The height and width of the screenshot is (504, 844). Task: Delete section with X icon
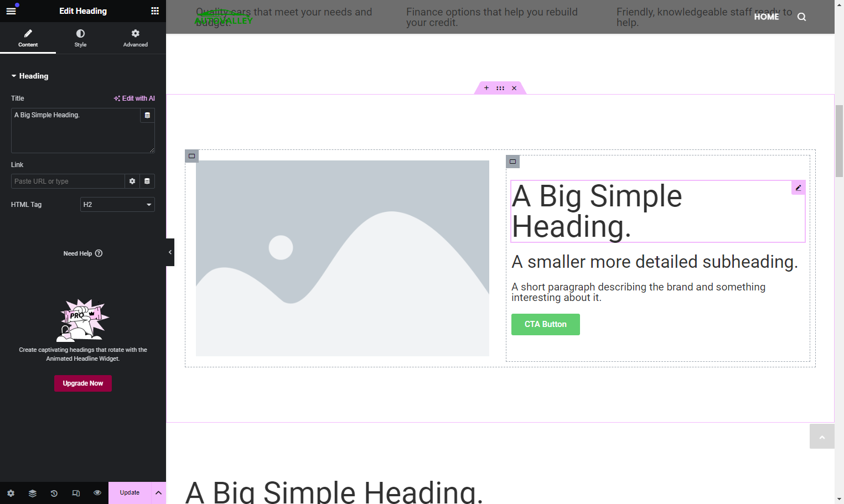pos(514,88)
